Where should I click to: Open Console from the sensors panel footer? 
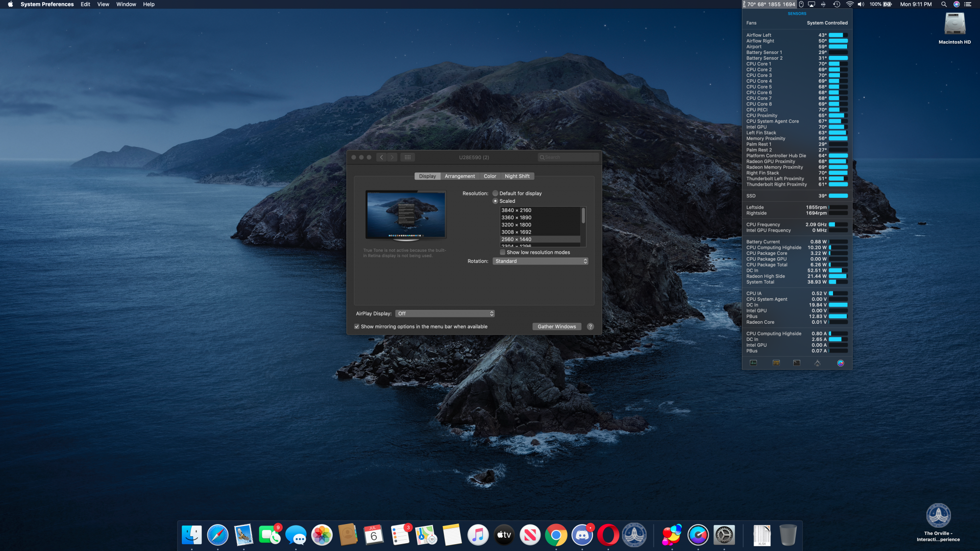776,363
